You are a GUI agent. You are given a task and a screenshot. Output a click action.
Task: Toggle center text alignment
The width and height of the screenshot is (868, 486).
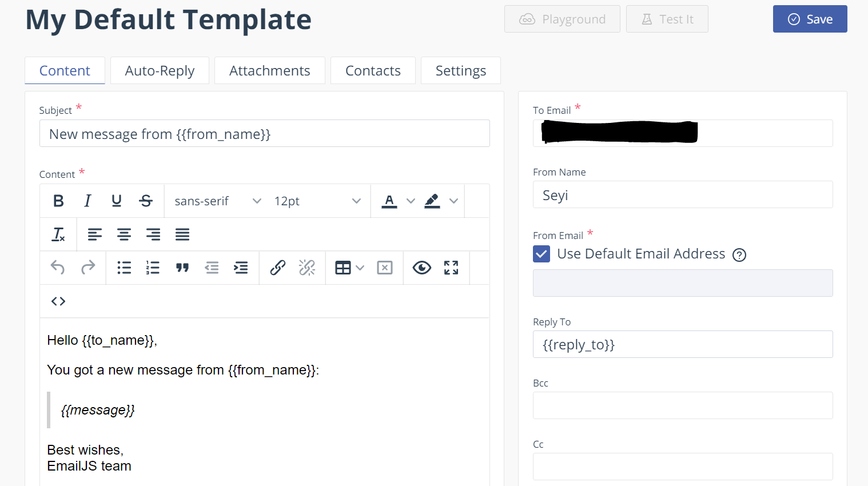pos(124,234)
